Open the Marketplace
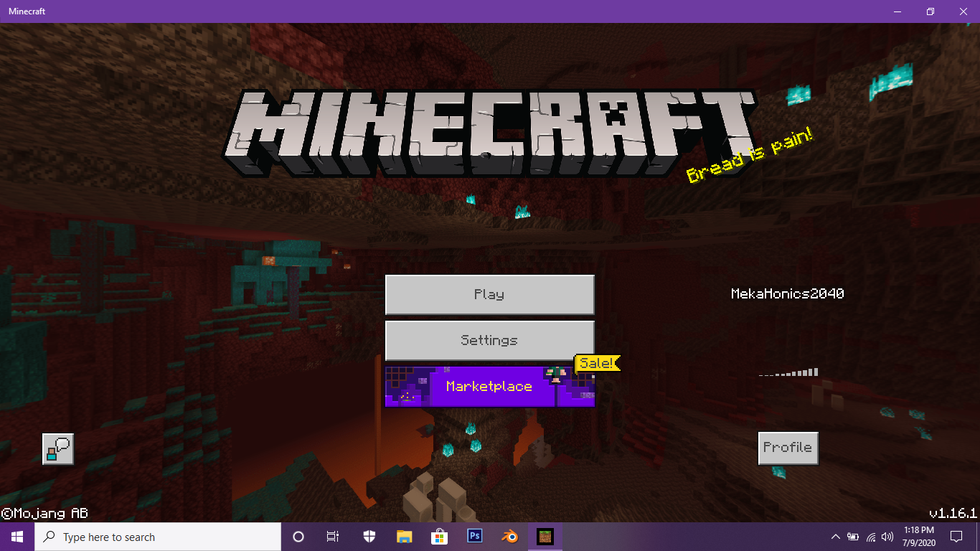This screenshot has width=980, height=551. 490,387
